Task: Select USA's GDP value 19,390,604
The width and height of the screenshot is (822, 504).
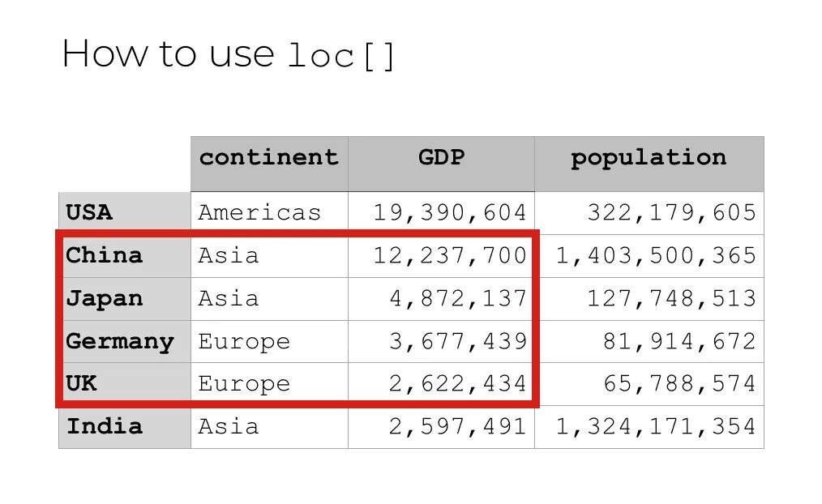Action: coord(450,213)
